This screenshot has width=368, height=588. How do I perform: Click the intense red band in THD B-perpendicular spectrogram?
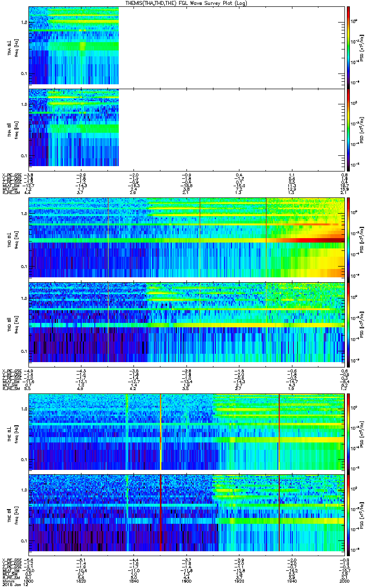(x=314, y=240)
